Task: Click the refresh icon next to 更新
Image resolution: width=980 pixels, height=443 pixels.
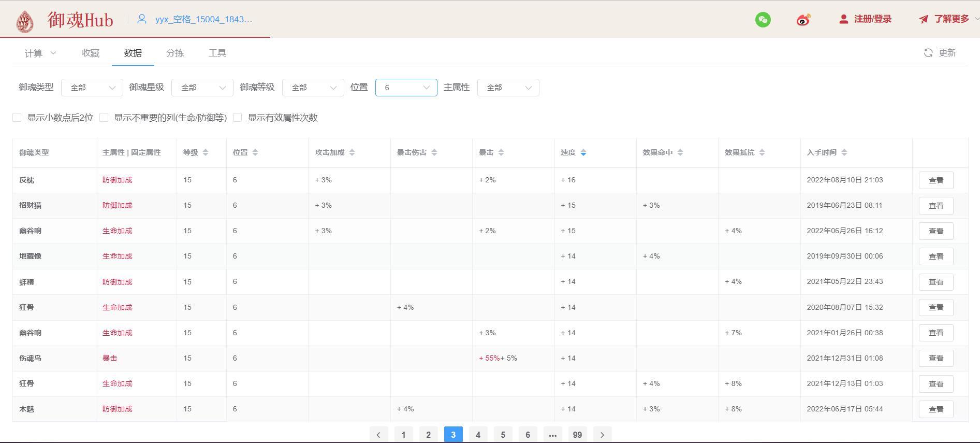Action: click(x=928, y=53)
